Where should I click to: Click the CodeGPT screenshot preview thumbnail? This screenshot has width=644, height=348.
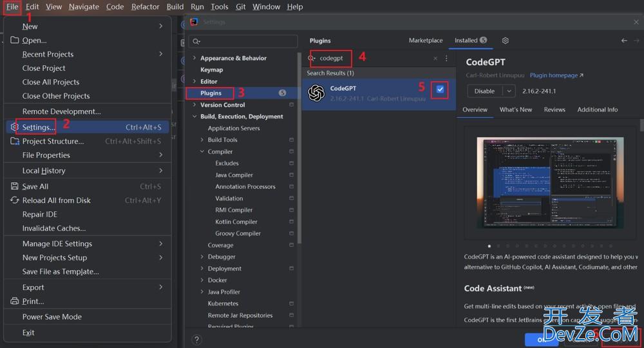(x=550, y=183)
